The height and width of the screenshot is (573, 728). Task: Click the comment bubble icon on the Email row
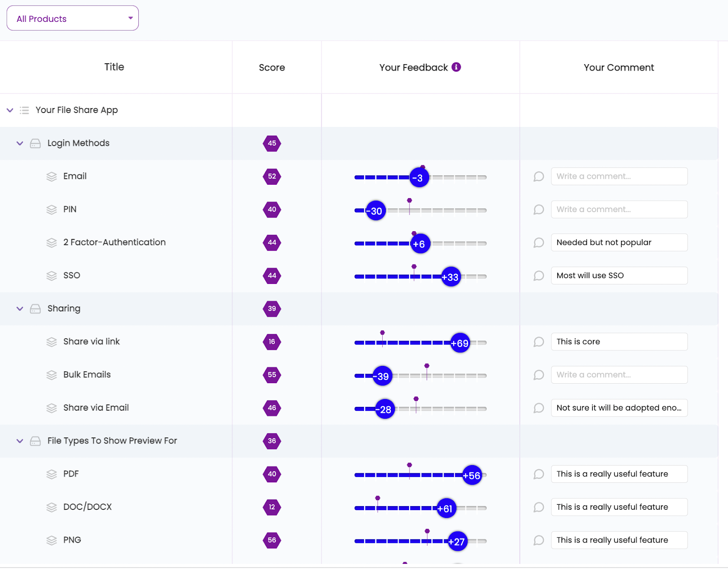[x=538, y=177]
